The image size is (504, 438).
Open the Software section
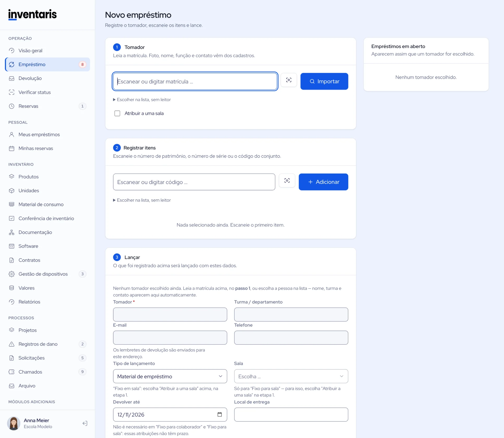tap(48, 246)
